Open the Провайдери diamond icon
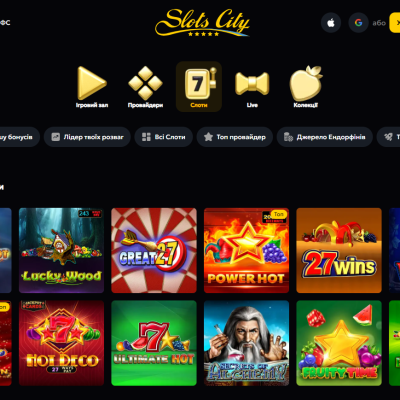Image resolution: width=400 pixels, height=400 pixels. 145,83
